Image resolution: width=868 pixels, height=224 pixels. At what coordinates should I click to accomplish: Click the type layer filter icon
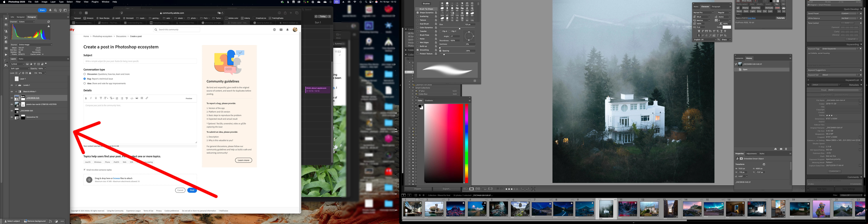(35, 64)
